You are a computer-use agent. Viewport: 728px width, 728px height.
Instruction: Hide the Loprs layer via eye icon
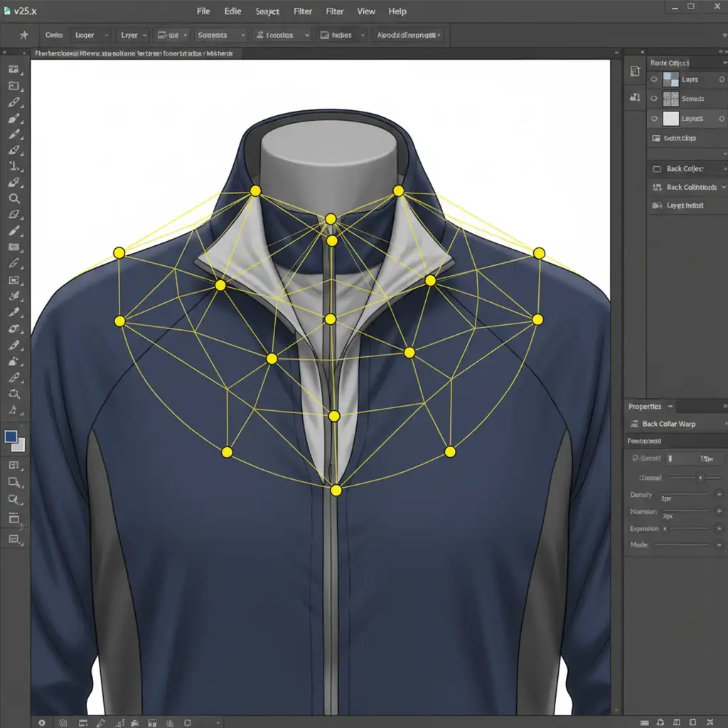[x=654, y=80]
